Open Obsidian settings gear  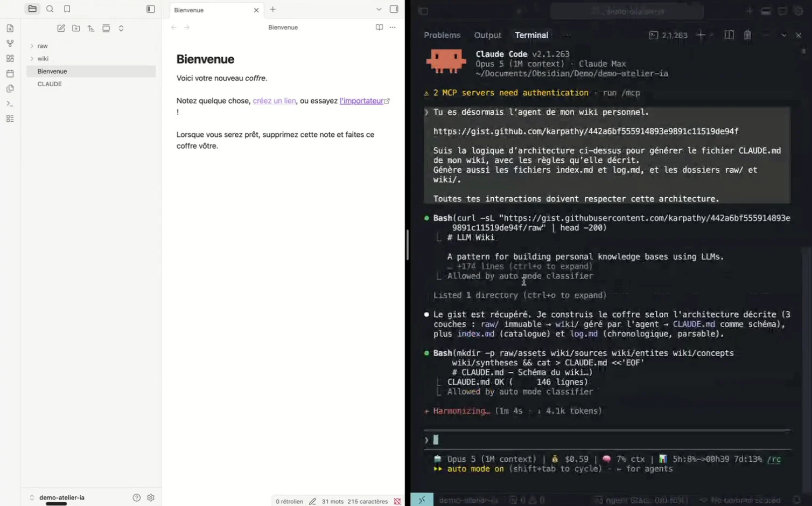pos(151,497)
